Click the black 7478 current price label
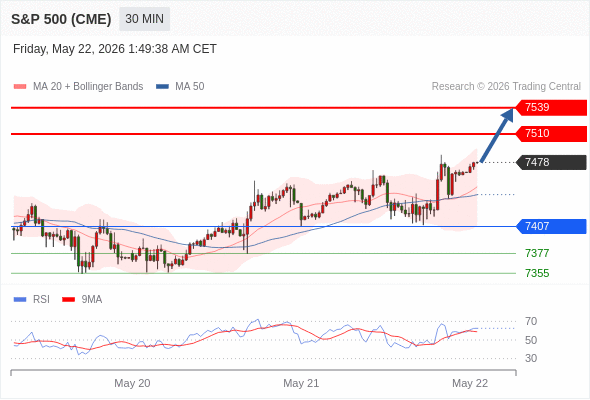590x400 pixels. 551,163
